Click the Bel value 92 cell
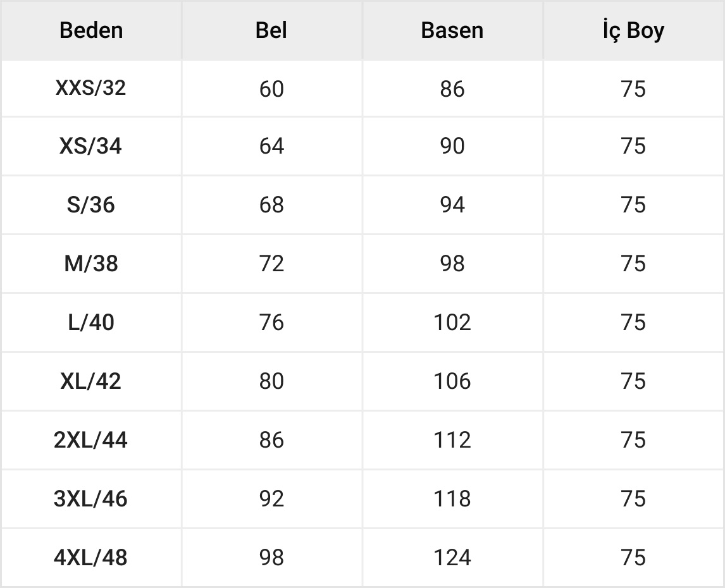Image resolution: width=725 pixels, height=588 pixels. click(x=271, y=498)
